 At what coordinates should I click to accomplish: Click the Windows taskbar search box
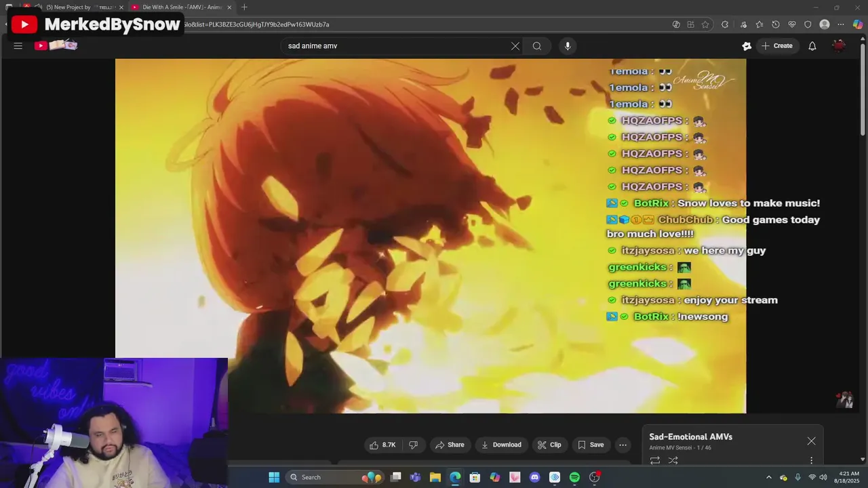tap(334, 477)
